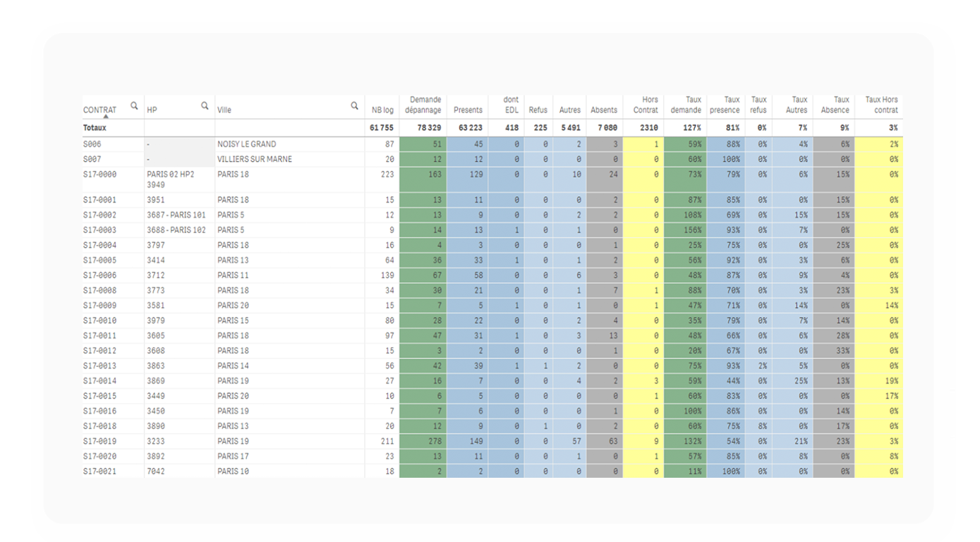Viewport: 980px width, 542px height.
Task: Select contract S17-0008
Action: 100,291
